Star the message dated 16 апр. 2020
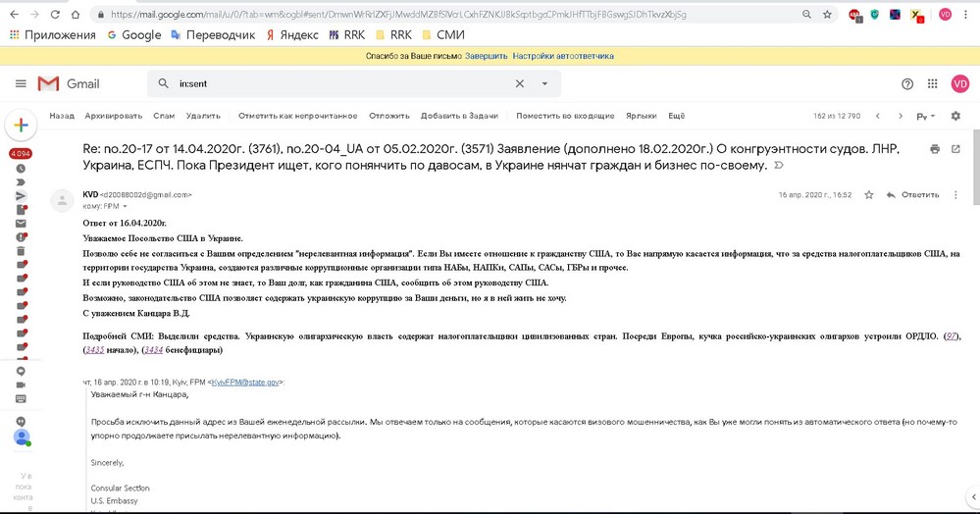This screenshot has height=514, width=980. 869,195
